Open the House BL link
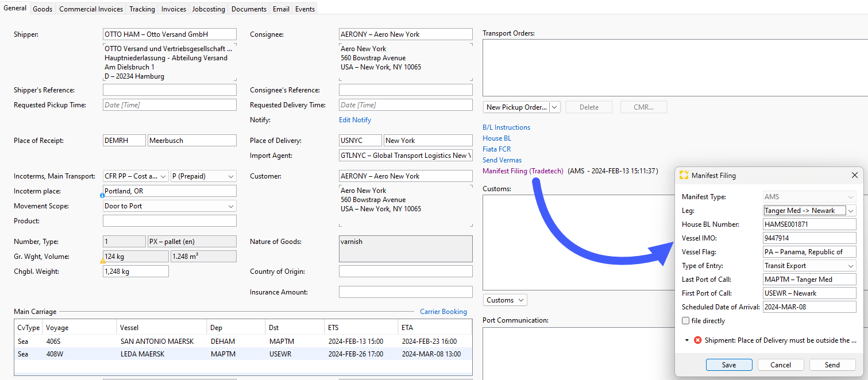This screenshot has width=868, height=380. pos(497,138)
